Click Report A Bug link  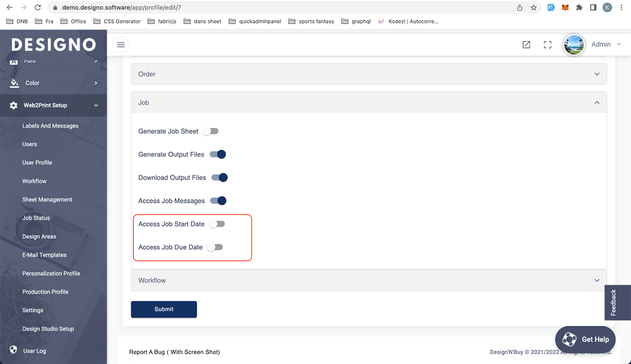174,352
